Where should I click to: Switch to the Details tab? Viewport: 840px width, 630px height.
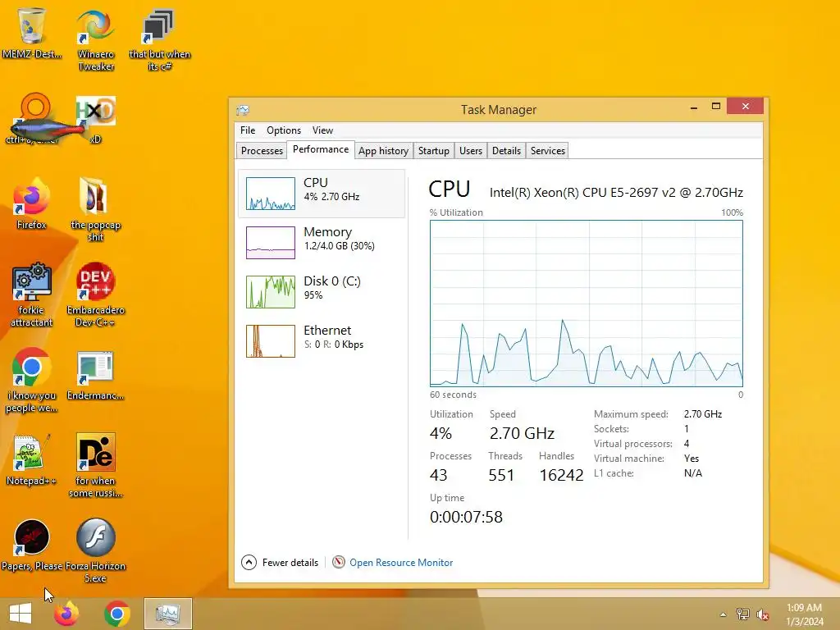(x=506, y=151)
